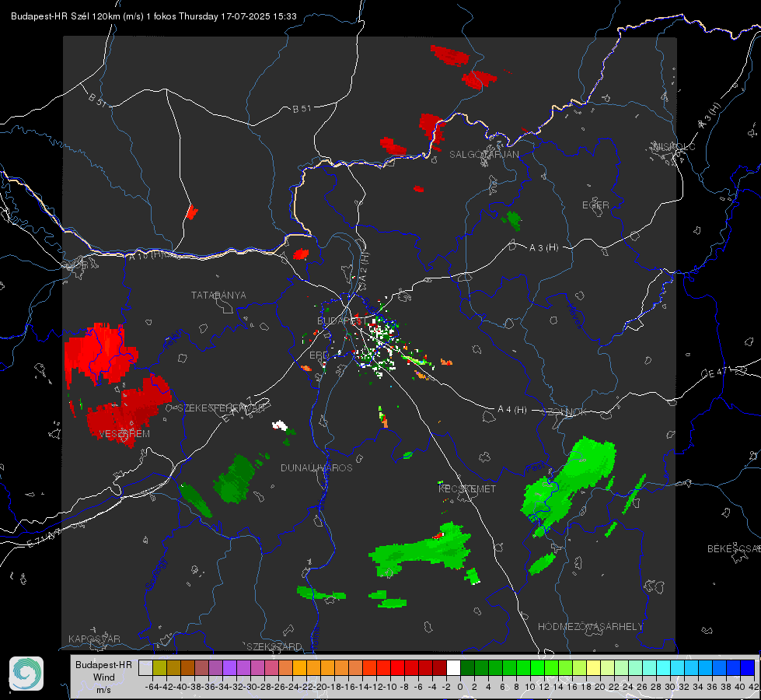Click the HODMEZOVASARHELY city label
The image size is (761, 700).
(590, 627)
